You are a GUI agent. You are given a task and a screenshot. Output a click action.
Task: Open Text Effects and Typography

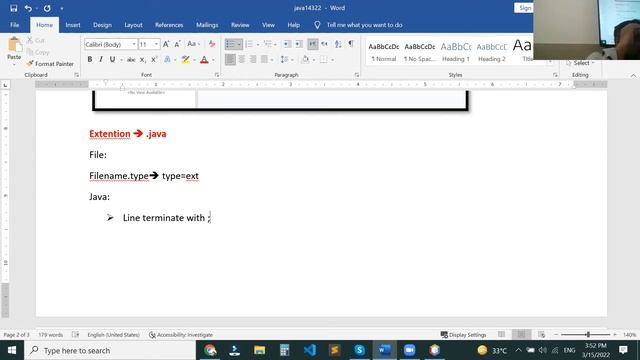[168, 60]
